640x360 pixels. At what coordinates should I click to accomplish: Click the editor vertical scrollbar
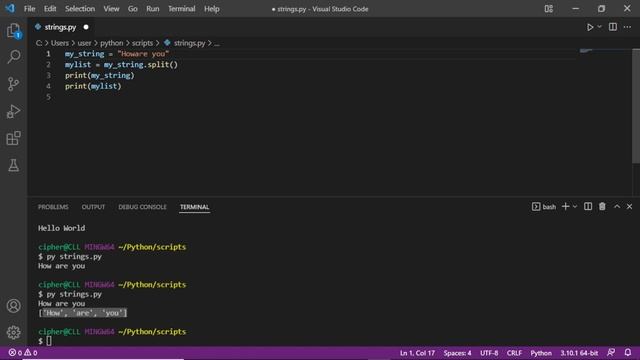636,106
